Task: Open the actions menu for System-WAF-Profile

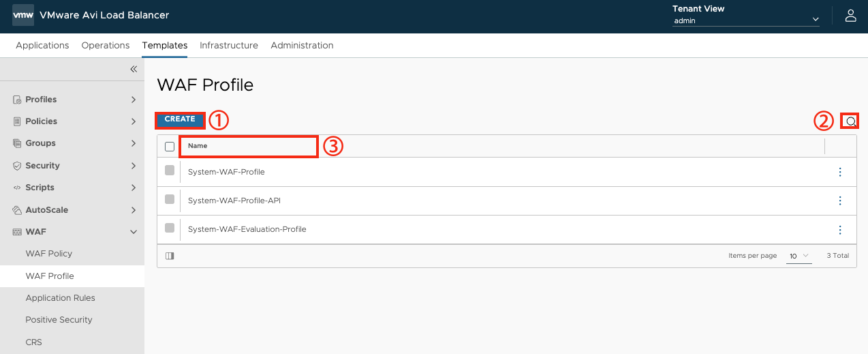Action: pyautogui.click(x=840, y=172)
